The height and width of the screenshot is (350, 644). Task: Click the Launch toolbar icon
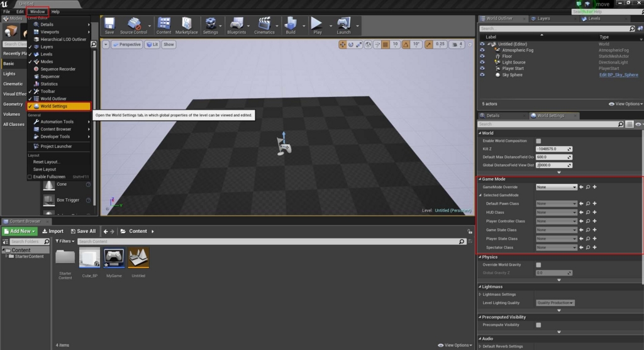[344, 26]
